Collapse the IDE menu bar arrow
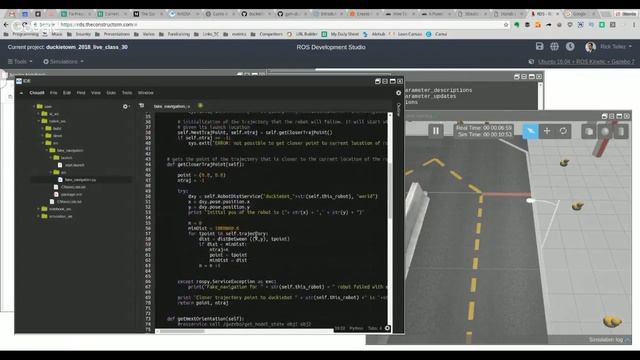 coord(21,93)
